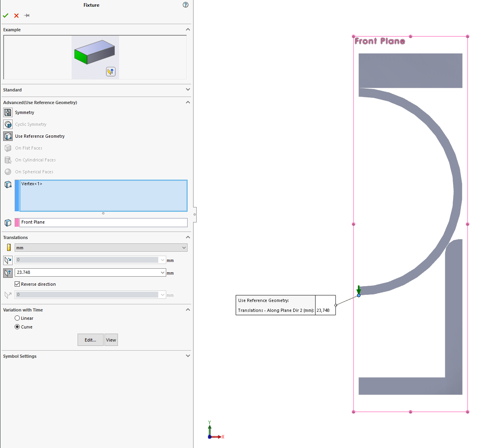The height and width of the screenshot is (448, 501).
Task: Toggle Along Plane Dir 2 translation icon
Action: pyautogui.click(x=8, y=273)
